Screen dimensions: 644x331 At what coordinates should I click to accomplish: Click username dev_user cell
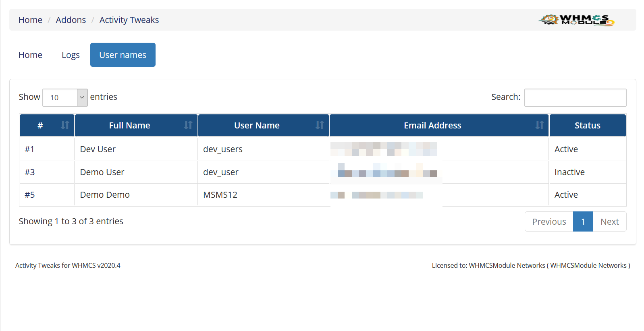[x=263, y=172]
